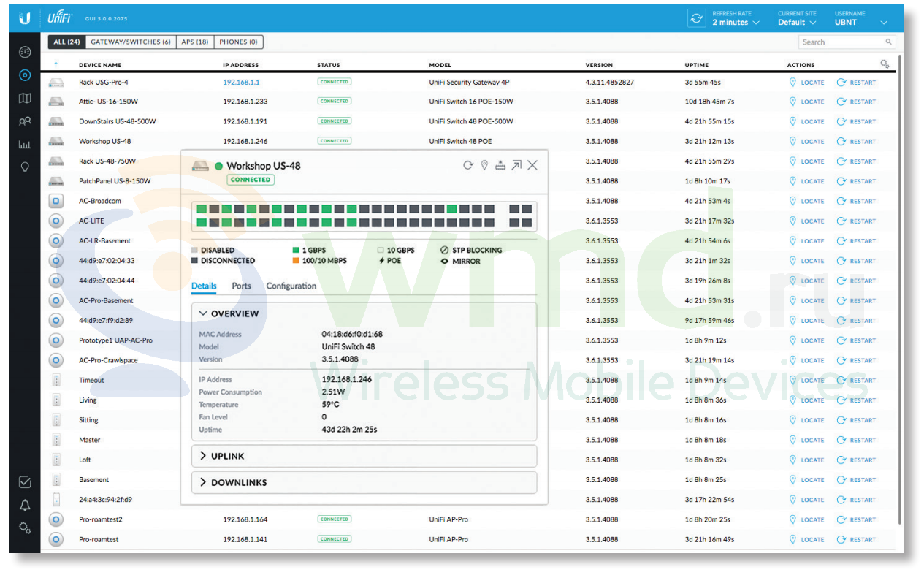Select the Prototype1 UAP-AC-Pro device name
Screen dimensions: 924x575
tap(115, 340)
